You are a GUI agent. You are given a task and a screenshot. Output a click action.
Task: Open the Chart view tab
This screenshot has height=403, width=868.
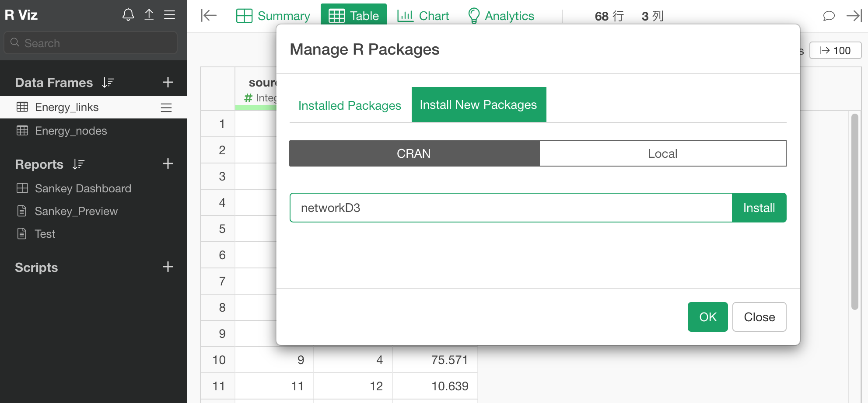[423, 16]
